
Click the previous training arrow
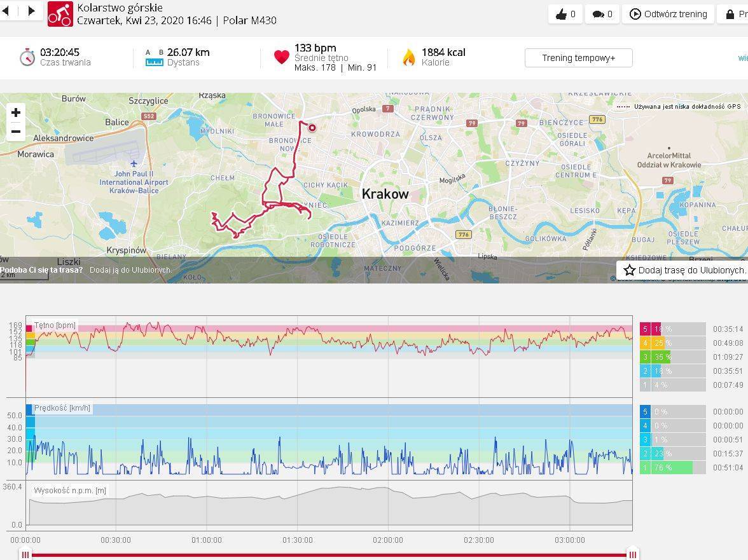tap(5, 11)
